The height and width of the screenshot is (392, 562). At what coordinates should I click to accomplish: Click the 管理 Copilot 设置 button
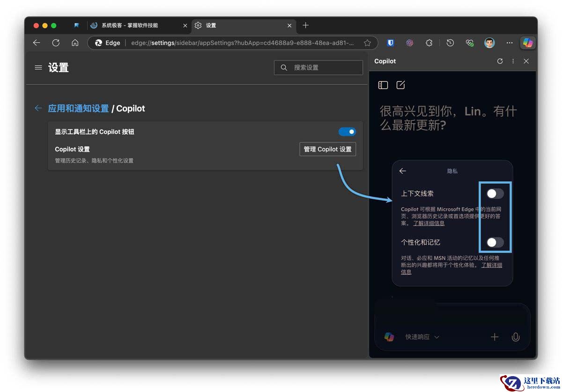328,149
